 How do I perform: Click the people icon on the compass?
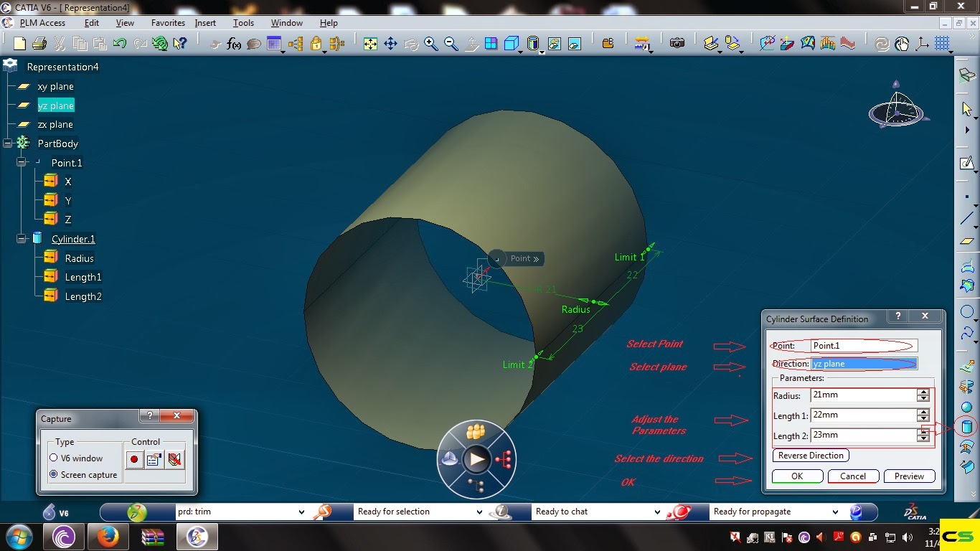pyautogui.click(x=476, y=432)
